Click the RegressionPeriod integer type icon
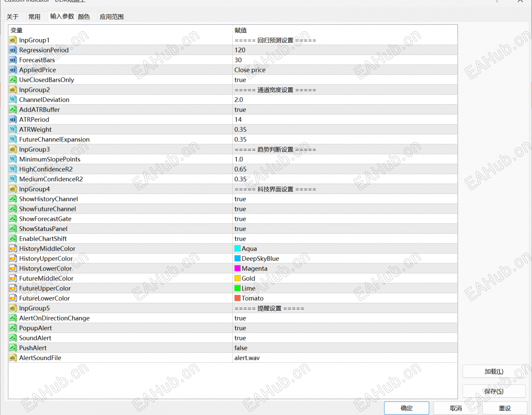The image size is (532, 415). (x=13, y=50)
